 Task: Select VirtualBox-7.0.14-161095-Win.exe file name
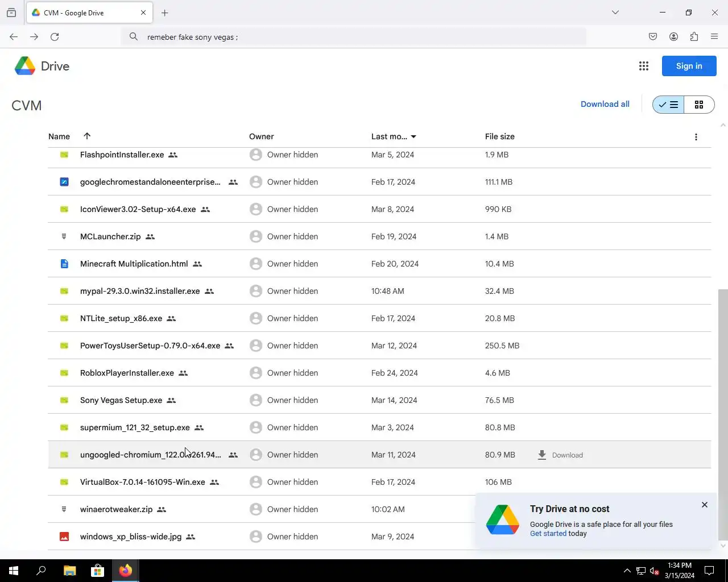[x=143, y=482]
